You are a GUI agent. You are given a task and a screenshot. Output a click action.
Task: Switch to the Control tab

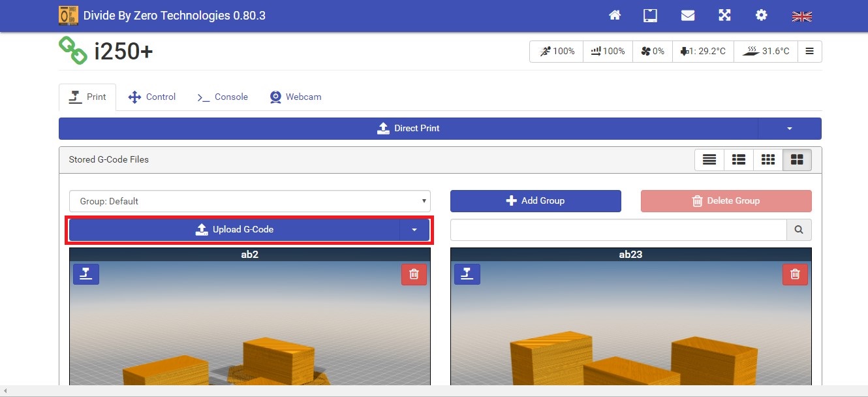[152, 97]
